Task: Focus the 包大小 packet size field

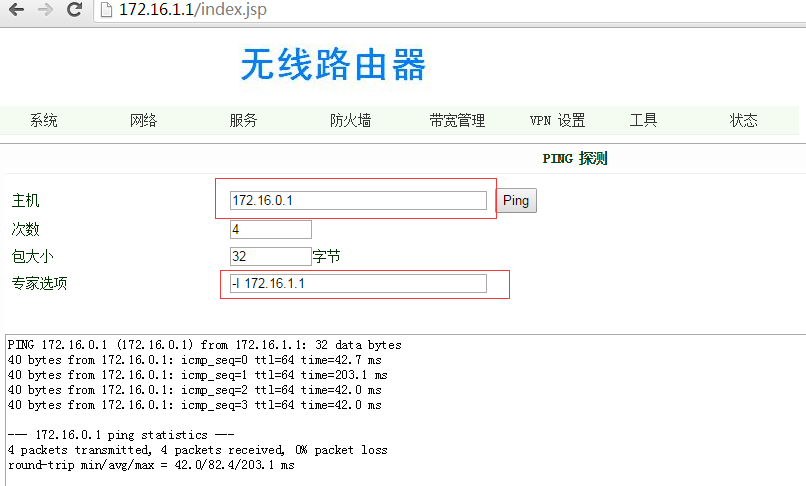Action: tap(270, 257)
